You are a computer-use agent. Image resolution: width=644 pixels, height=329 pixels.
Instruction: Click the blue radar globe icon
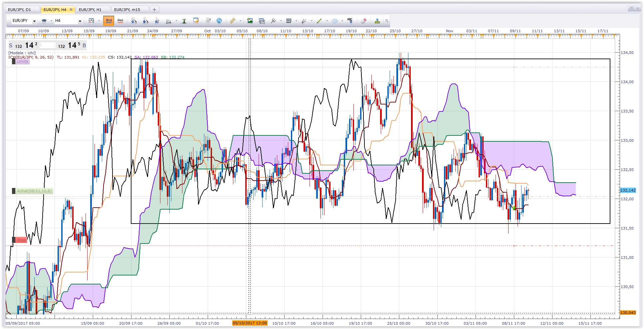tap(219, 21)
